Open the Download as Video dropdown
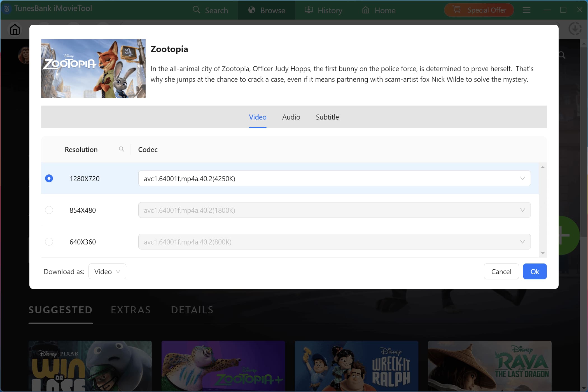588x392 pixels. 107,271
